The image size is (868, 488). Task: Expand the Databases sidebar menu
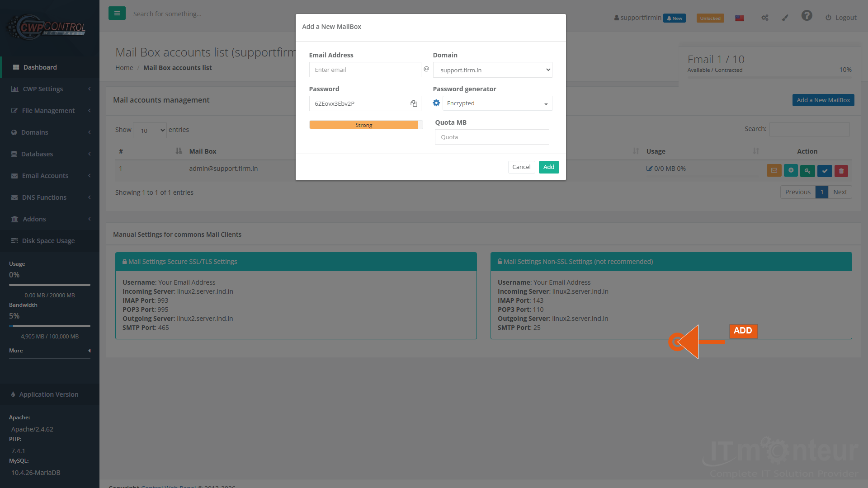[50, 154]
